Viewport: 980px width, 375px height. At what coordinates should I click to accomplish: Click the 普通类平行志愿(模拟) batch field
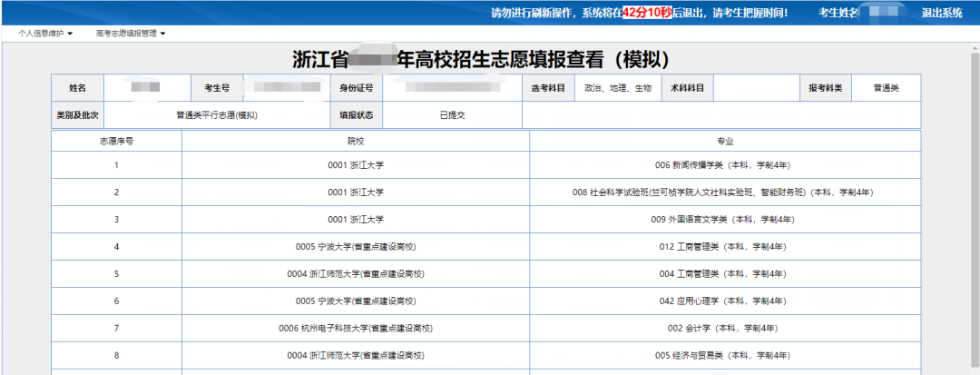(217, 115)
